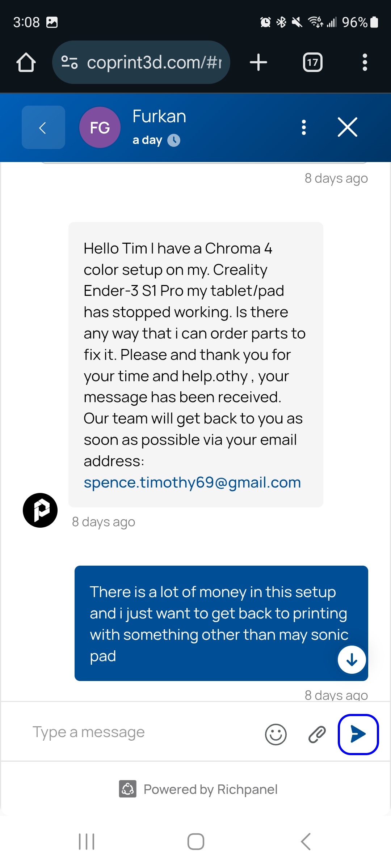Viewport: 391px width, 868px height.
Task: Tap the FG agent avatar
Action: (100, 127)
